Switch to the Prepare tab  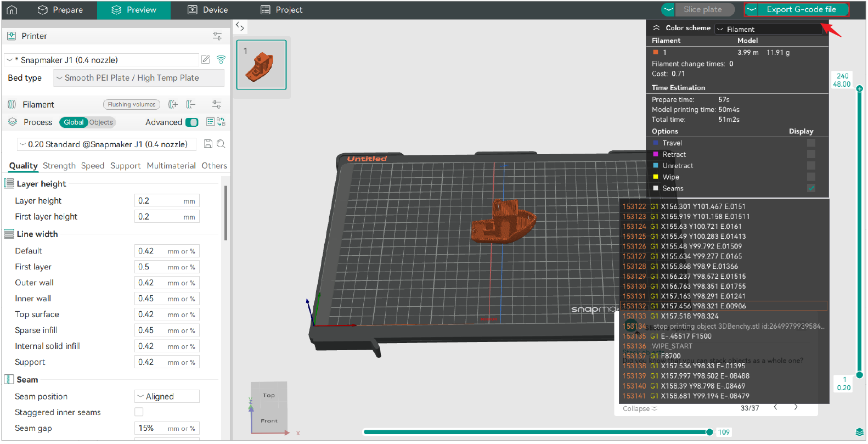(x=60, y=10)
